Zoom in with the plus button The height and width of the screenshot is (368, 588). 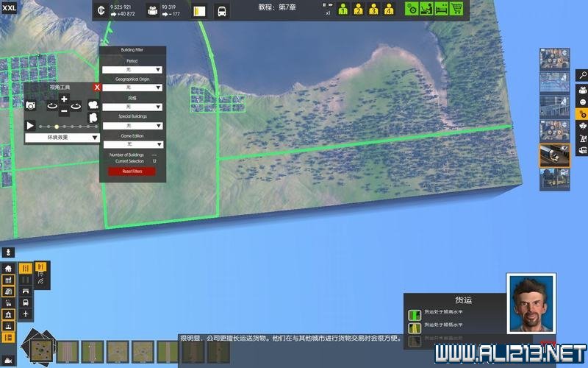(x=64, y=99)
